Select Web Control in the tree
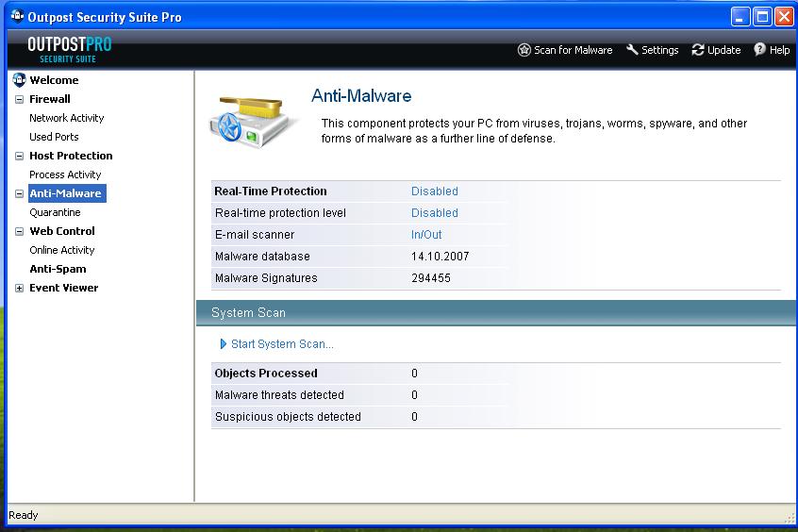The image size is (798, 532). (x=62, y=230)
